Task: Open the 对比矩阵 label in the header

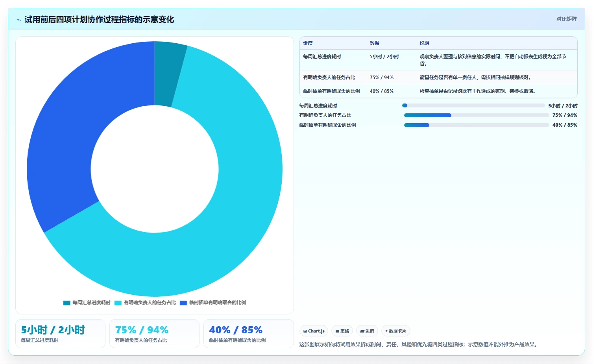Action: [566, 19]
